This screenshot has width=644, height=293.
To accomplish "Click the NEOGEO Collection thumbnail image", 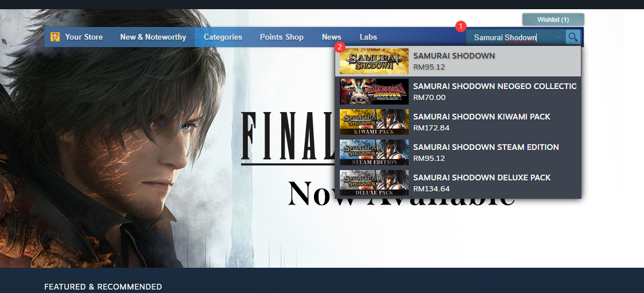I will point(374,92).
